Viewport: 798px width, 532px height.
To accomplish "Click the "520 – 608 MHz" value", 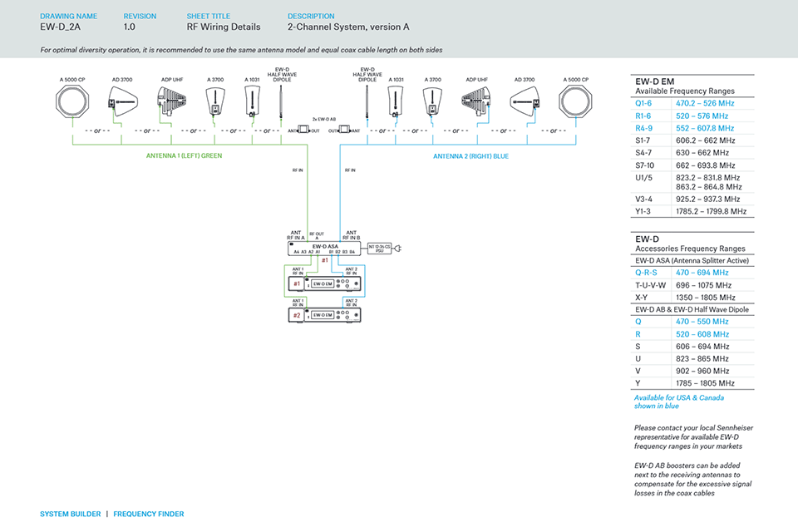I will (702, 334).
